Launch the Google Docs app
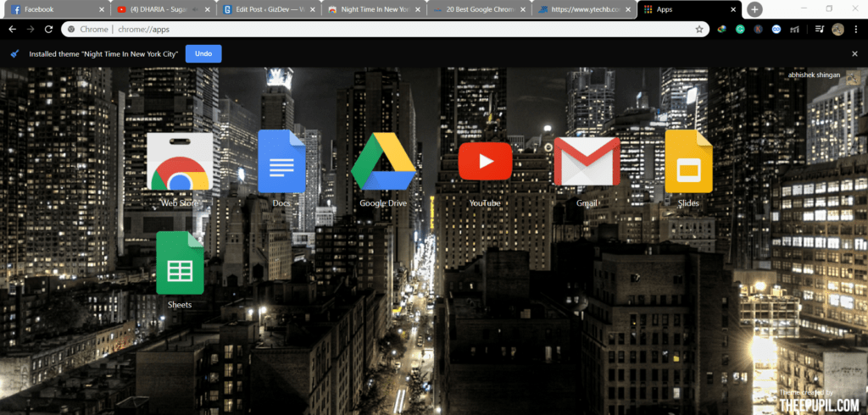Screen dimensions: 868x415 point(281,161)
